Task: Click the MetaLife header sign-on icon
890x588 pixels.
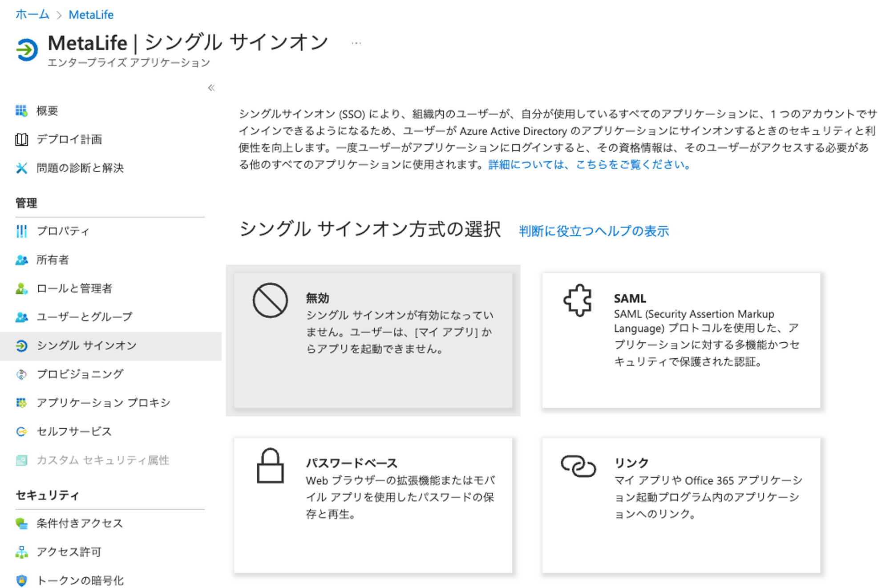Action: [x=27, y=49]
